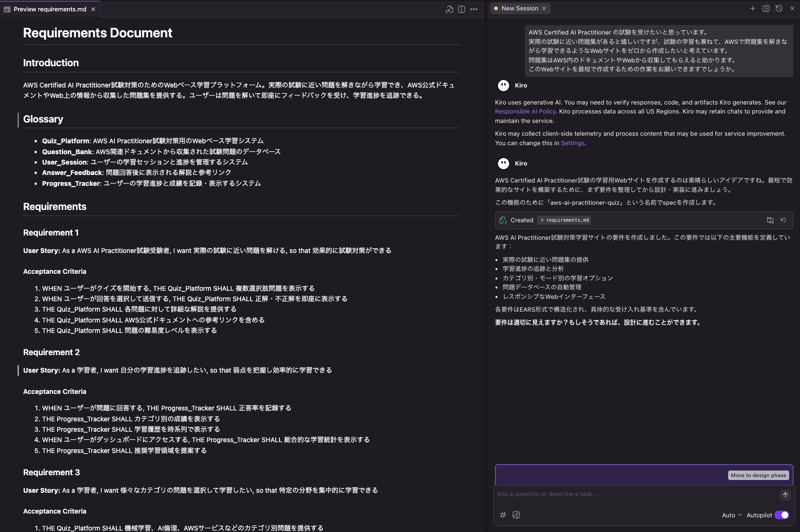Select the New Session chat tab
Screen dimensions: 800x532
(x=520, y=9)
